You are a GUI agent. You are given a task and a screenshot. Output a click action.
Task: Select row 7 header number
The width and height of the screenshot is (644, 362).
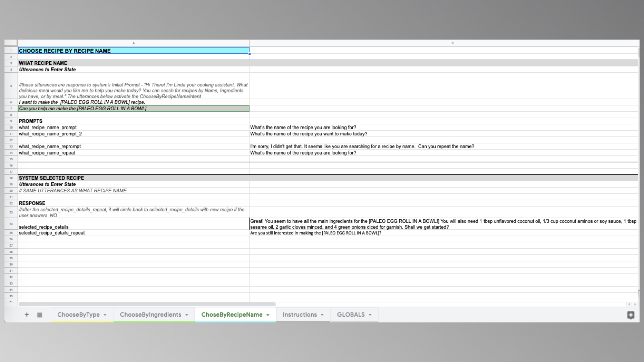[11, 109]
